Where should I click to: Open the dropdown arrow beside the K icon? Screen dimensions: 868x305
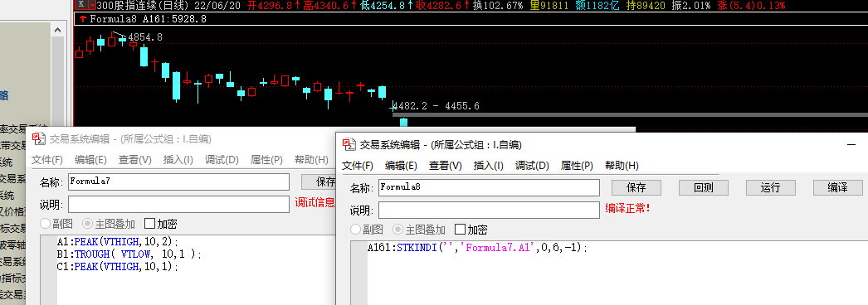click(92, 5)
